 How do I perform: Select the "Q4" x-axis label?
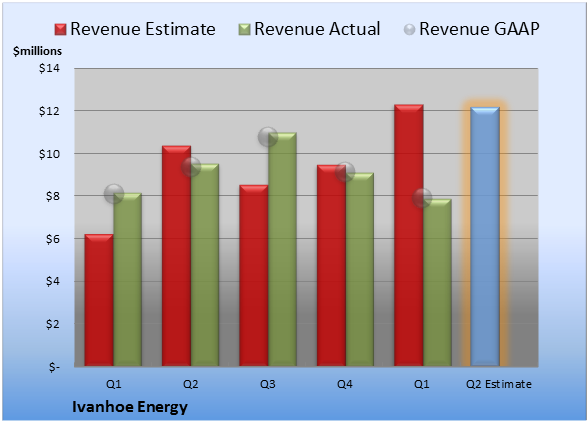[x=345, y=384]
